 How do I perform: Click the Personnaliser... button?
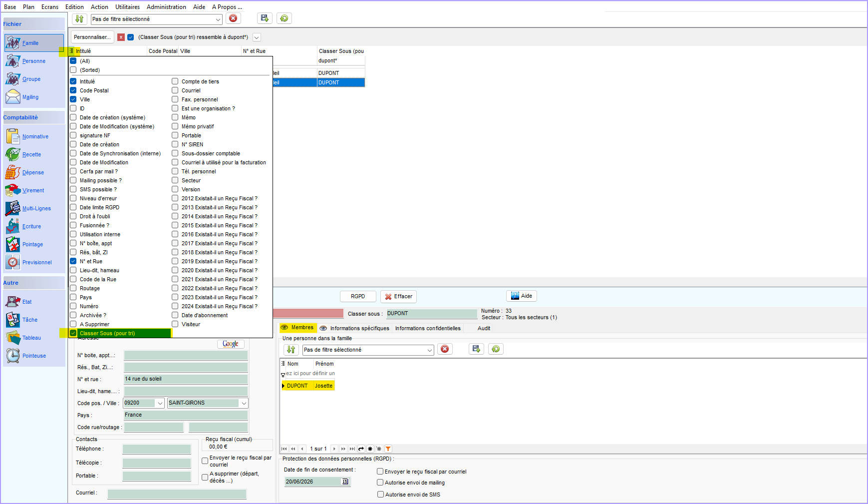[92, 37]
